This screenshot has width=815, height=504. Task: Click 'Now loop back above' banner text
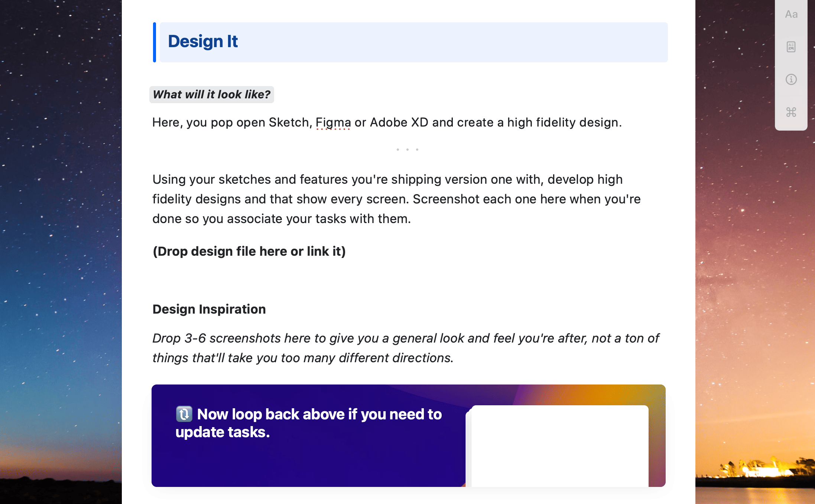click(308, 423)
